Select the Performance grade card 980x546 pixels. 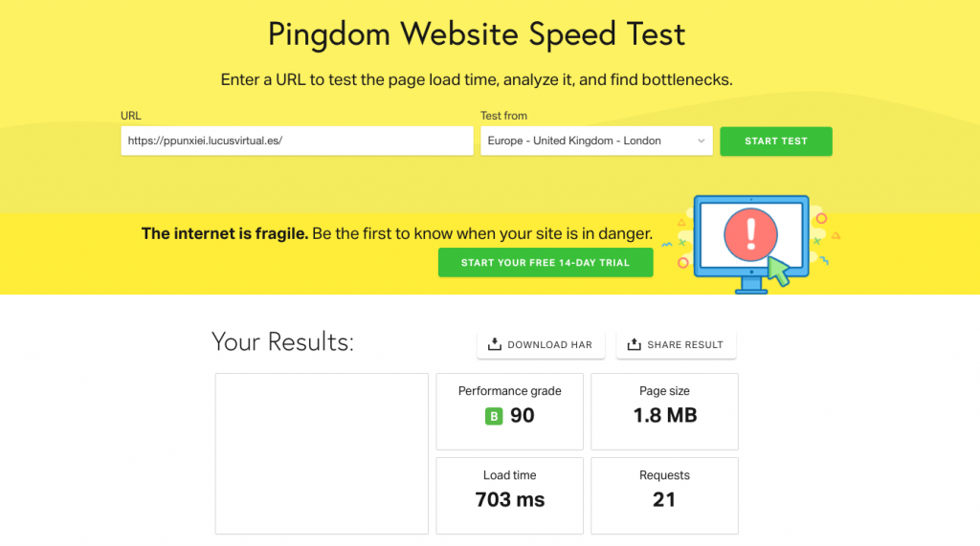point(510,411)
